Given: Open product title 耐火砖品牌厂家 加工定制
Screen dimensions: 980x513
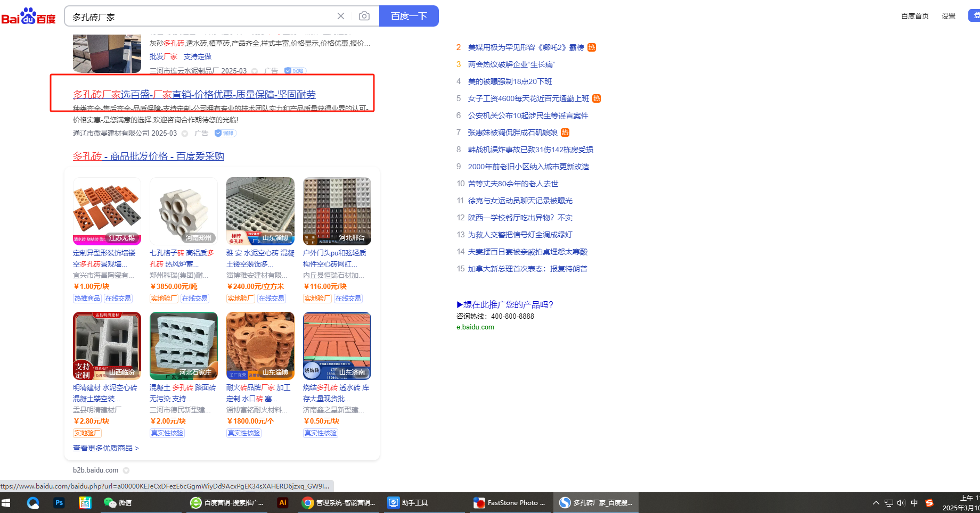Looking at the screenshot, I should click(x=258, y=393).
